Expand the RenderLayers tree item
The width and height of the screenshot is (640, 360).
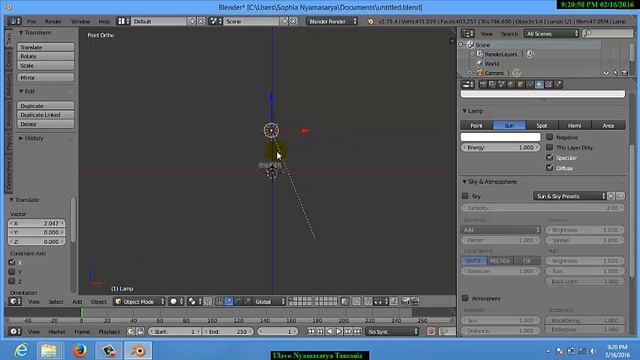[473, 54]
